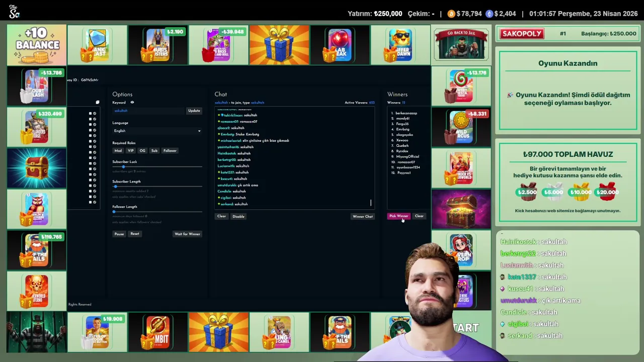644x362 pixels.
Task: Select the Wild Circus tile marked -₺8.331
Action: [461, 127]
